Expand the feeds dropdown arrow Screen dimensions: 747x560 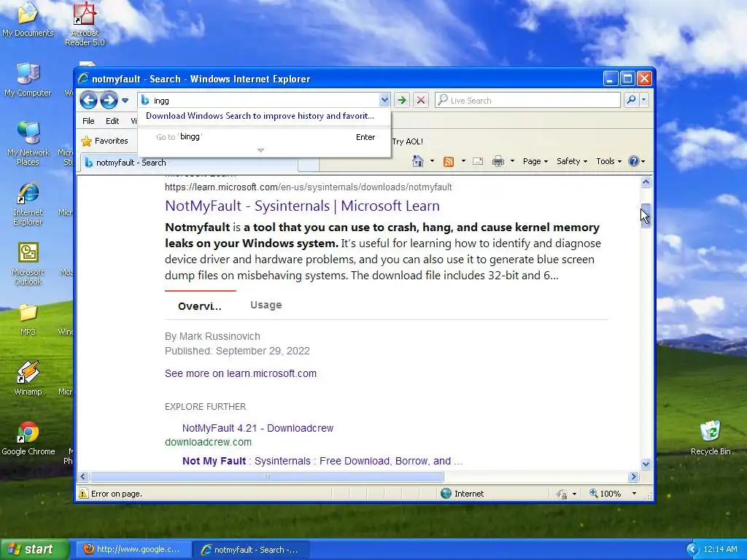coord(463,161)
